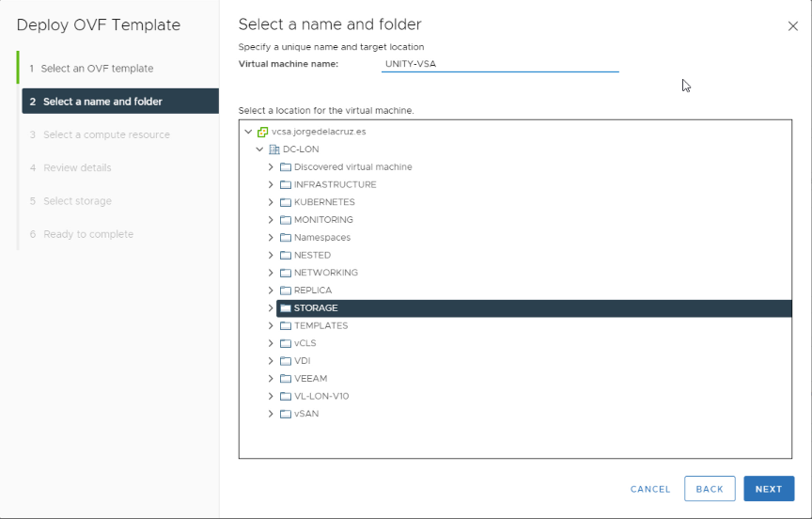Expand the REPLICA folder chevron
Viewport: 812px width, 519px height.
tap(271, 291)
